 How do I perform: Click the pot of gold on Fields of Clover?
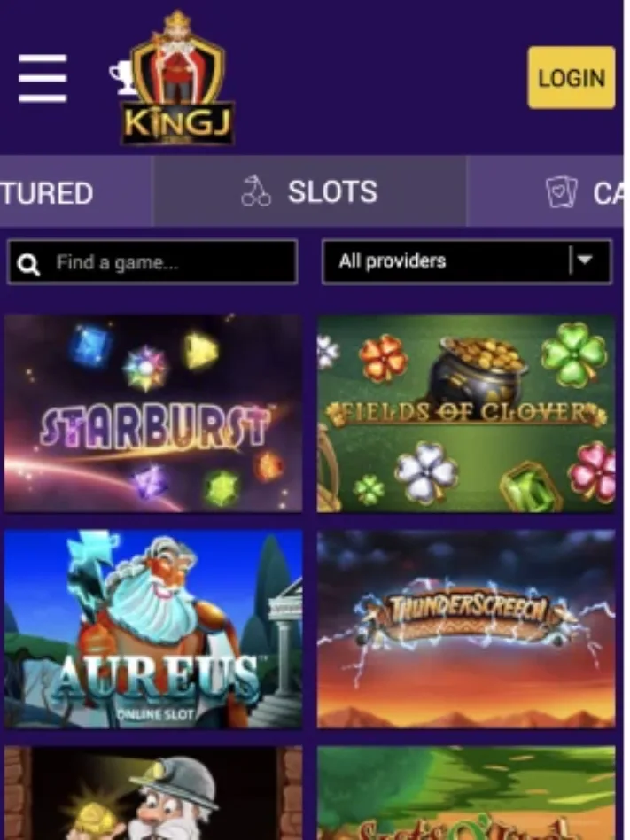pos(478,369)
